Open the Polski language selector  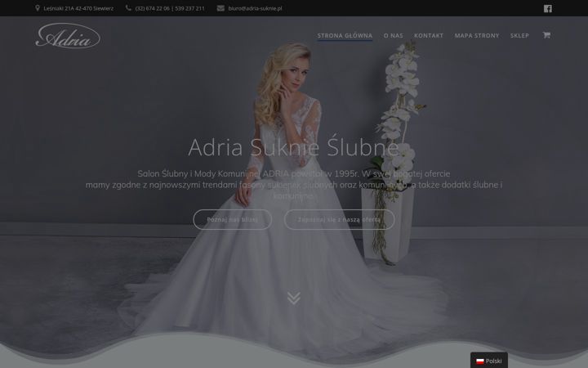[489, 361]
